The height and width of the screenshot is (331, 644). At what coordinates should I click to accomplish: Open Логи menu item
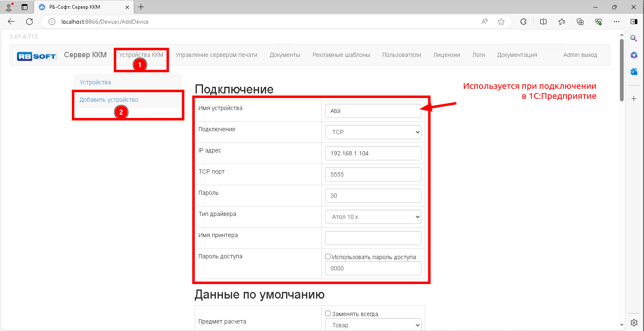point(479,55)
